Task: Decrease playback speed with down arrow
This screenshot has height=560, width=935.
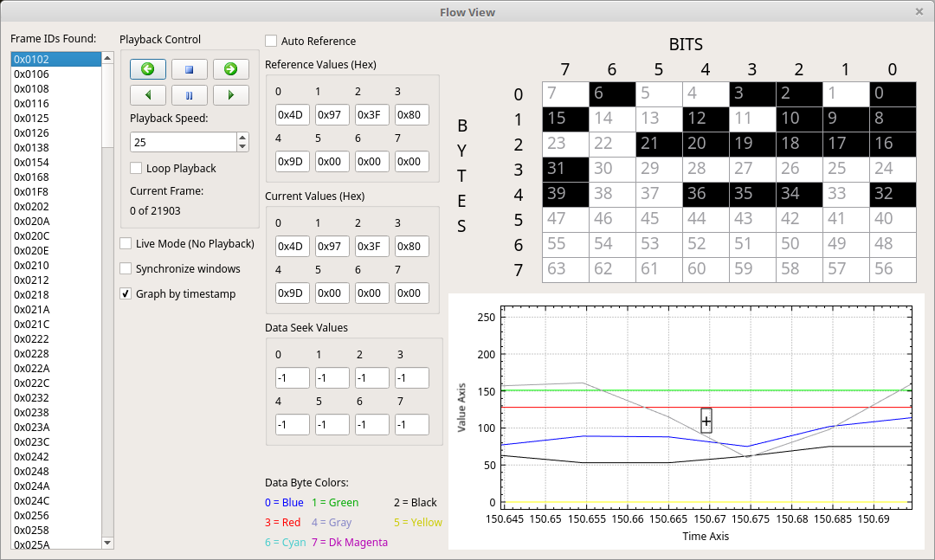Action: point(242,146)
